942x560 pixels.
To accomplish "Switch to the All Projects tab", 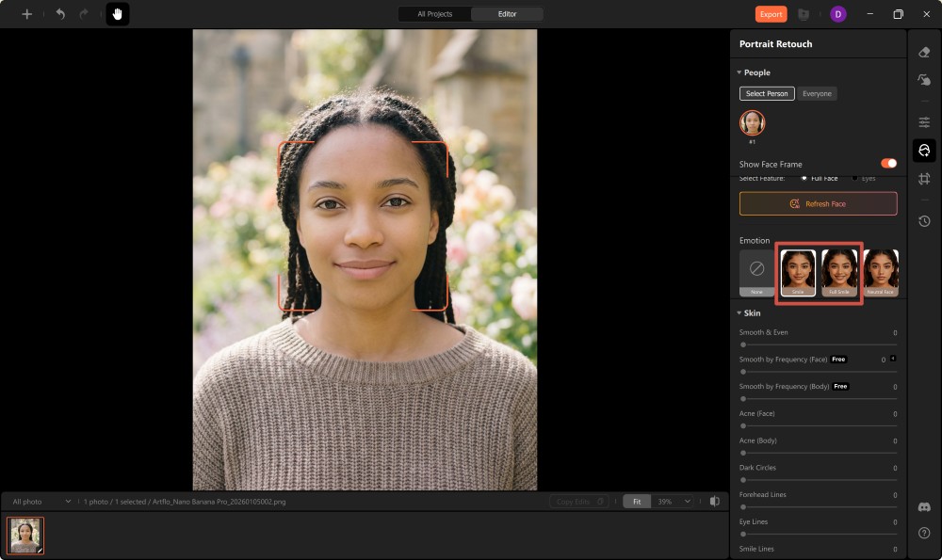I will [x=434, y=14].
